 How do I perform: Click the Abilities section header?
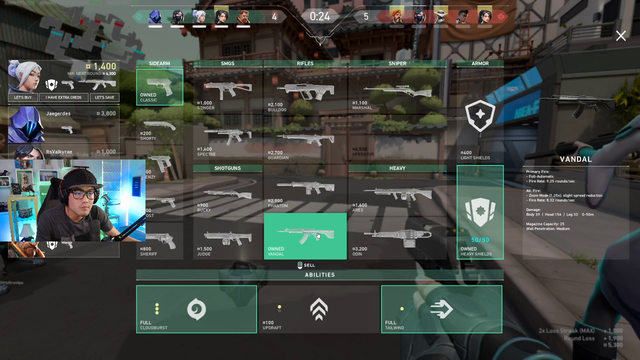(320, 275)
